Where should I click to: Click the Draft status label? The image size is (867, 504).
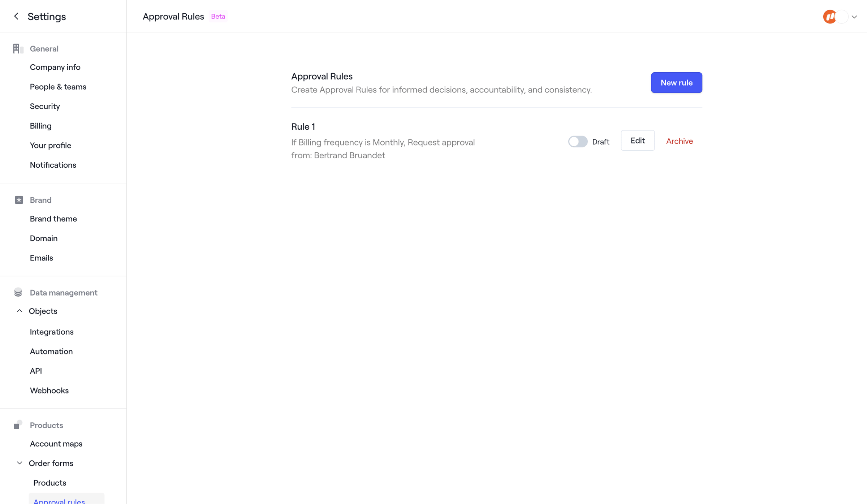[600, 142]
